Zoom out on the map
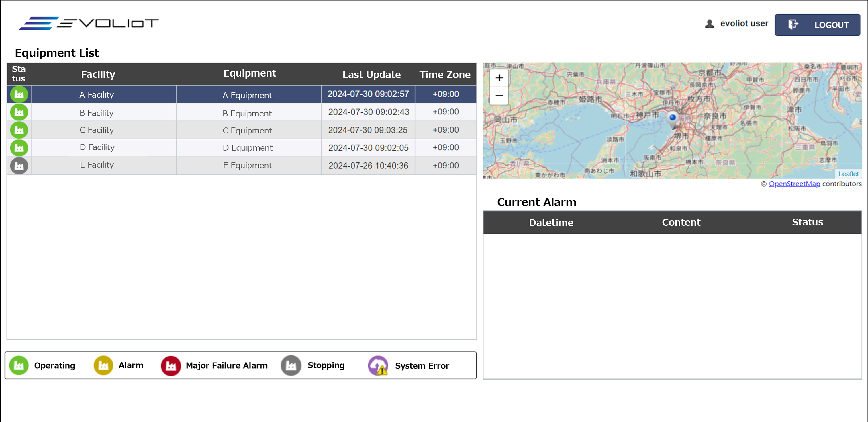868x422 pixels. [499, 96]
